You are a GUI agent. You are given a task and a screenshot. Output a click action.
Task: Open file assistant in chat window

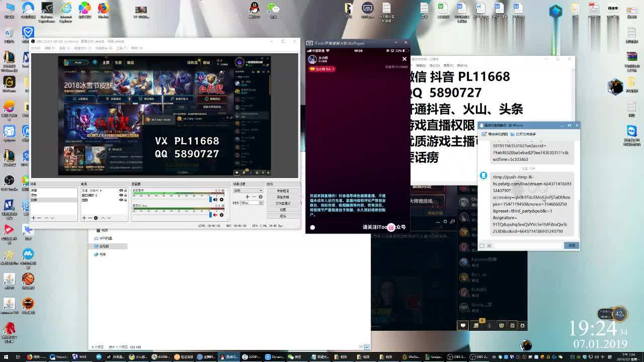coord(523,134)
